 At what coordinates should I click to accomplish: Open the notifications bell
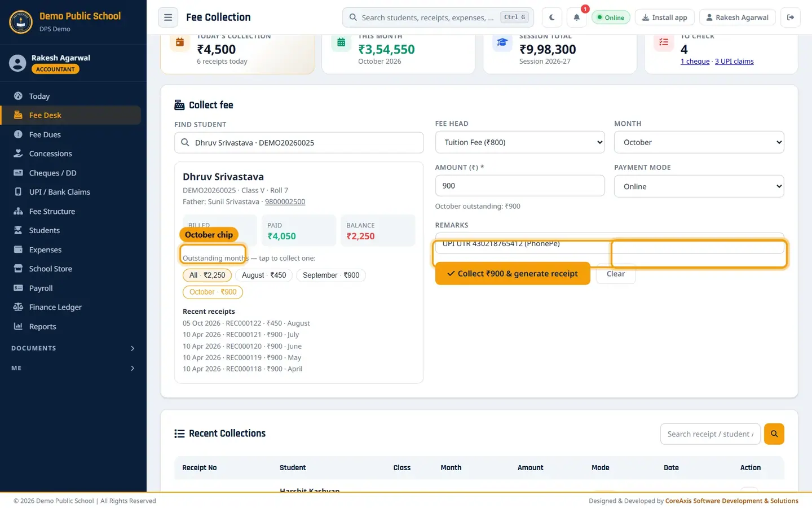point(577,17)
